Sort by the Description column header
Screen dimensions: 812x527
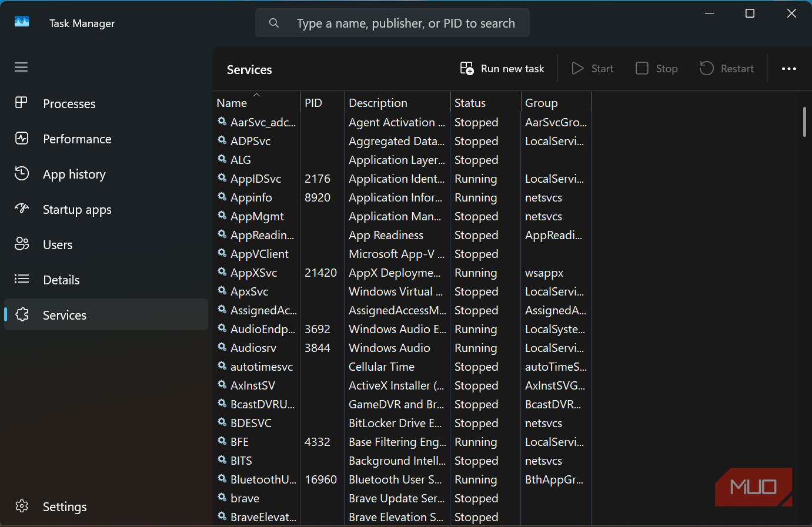point(397,102)
